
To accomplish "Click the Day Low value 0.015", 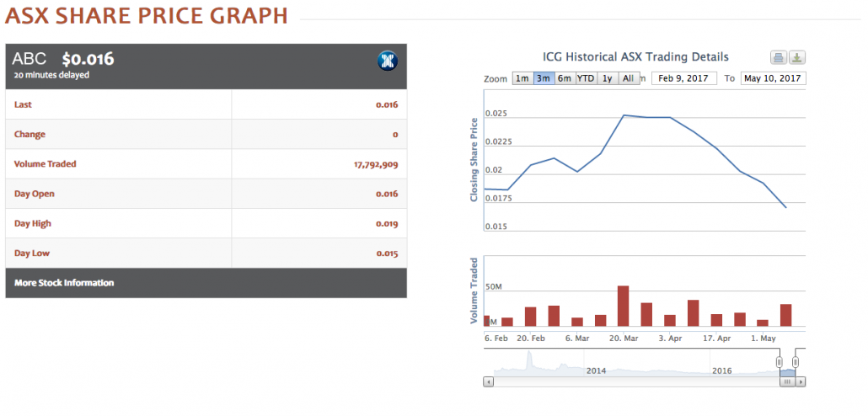I will (x=387, y=254).
